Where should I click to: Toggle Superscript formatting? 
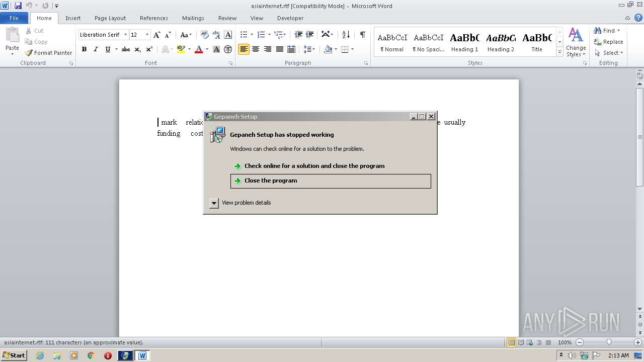pyautogui.click(x=149, y=49)
